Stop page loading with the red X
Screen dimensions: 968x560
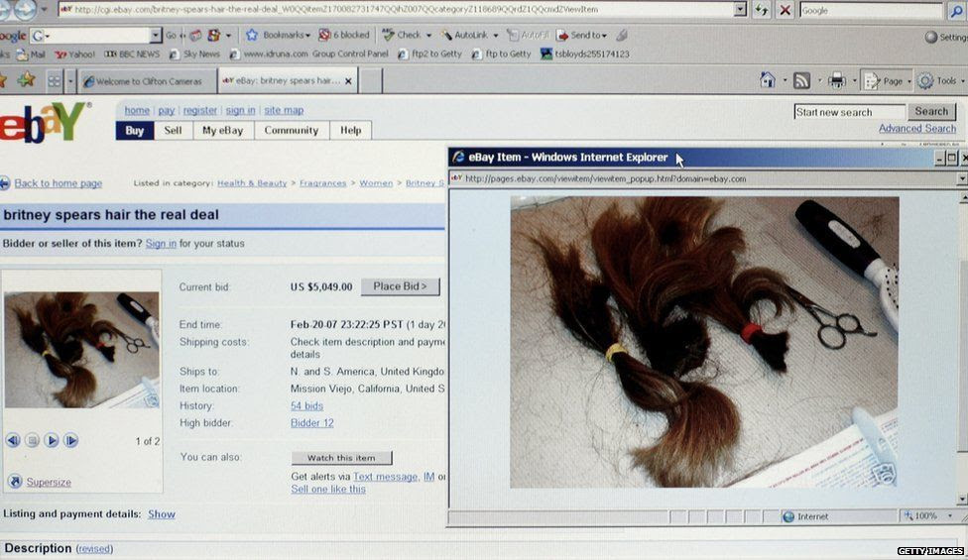[785, 10]
